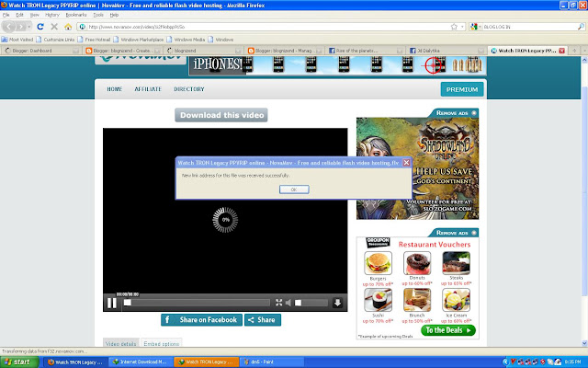Stop page loading with the X icon
588x368 pixels.
(54, 27)
